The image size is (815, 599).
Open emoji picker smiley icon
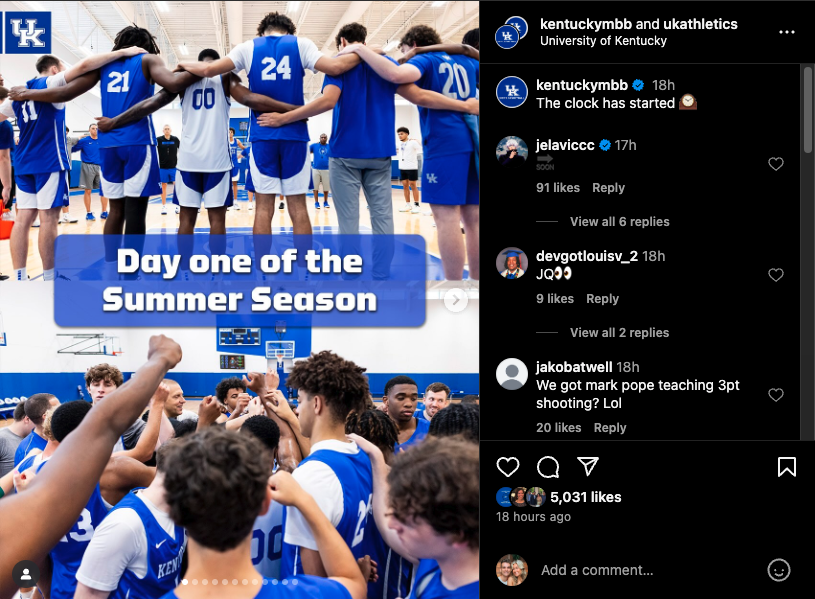tap(779, 570)
